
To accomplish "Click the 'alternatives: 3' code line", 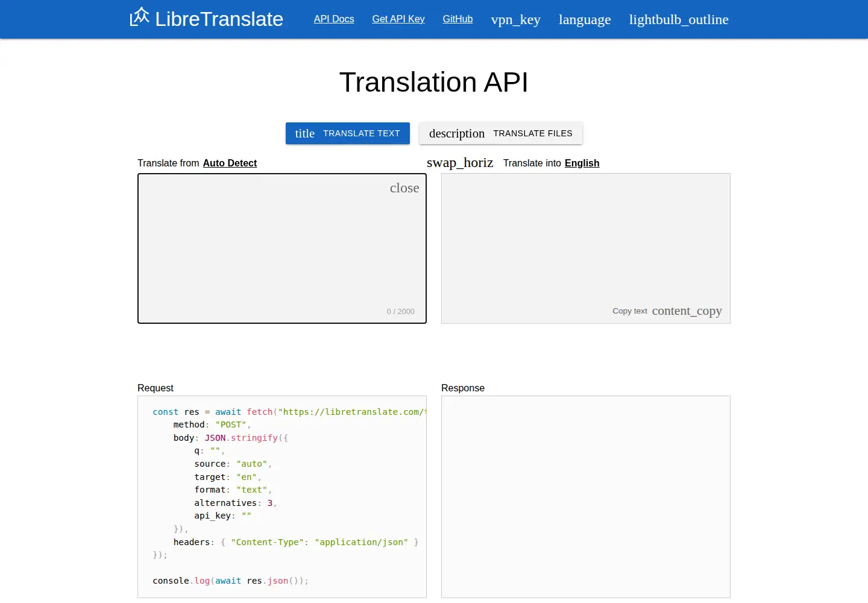I will pos(236,503).
